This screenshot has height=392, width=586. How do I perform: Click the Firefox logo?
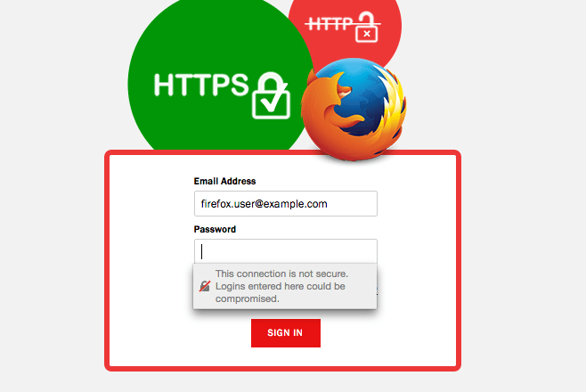coord(354,110)
